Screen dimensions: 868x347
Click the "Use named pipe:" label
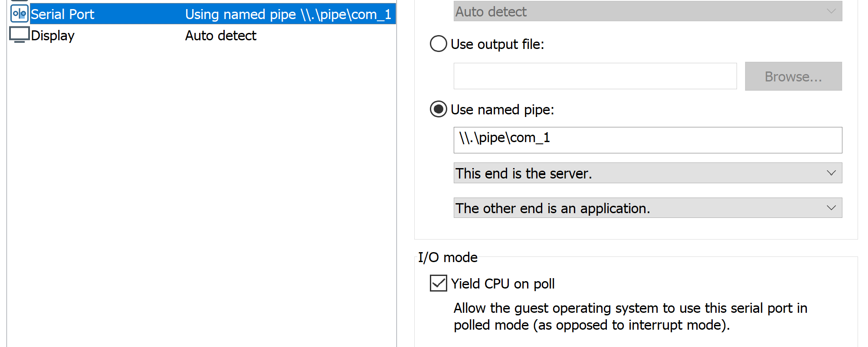(502, 110)
